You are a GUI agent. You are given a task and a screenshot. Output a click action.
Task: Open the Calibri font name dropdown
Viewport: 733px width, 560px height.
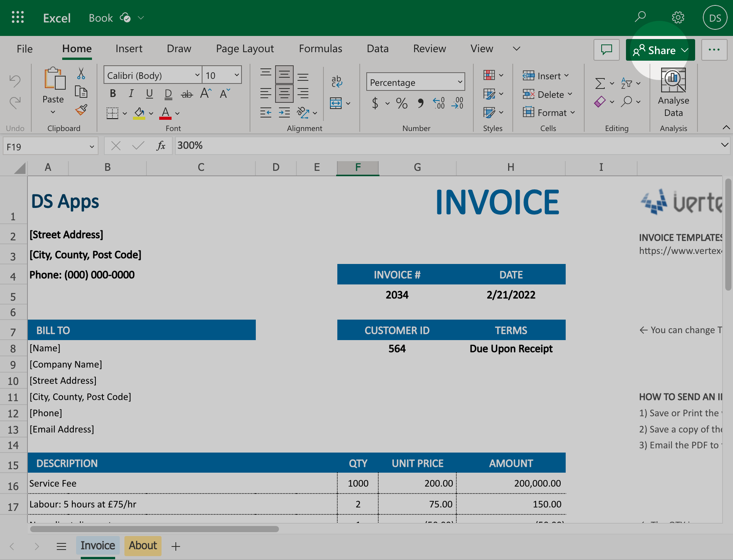pos(153,75)
